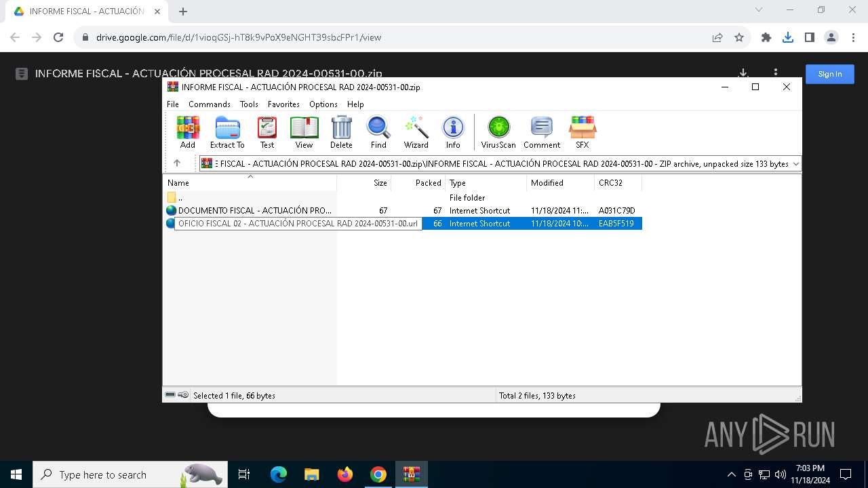This screenshot has width=868, height=488.
Task: Click CRC32 value A031C79D
Action: tap(617, 211)
